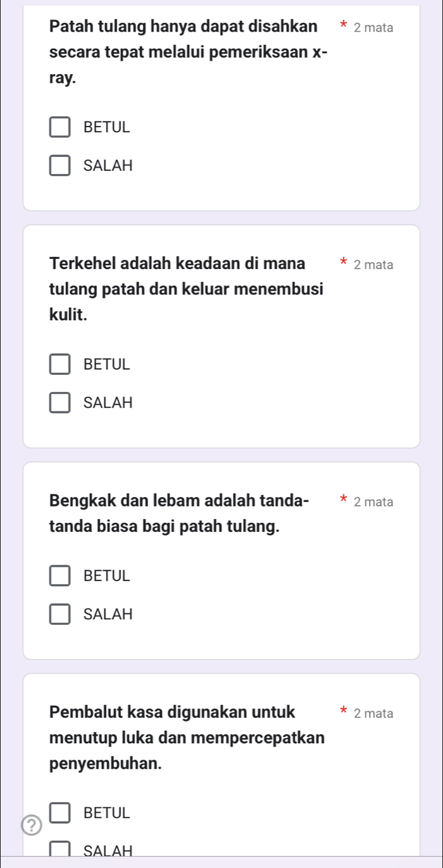This screenshot has height=868, width=443.
Task: Tick SALAH checkbox for the x-ray question
Action: point(61,166)
